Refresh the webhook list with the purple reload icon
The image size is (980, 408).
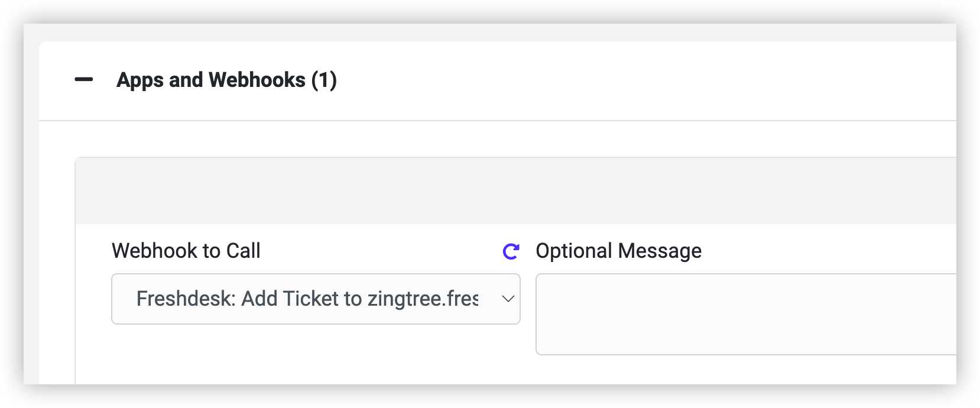[x=511, y=251]
